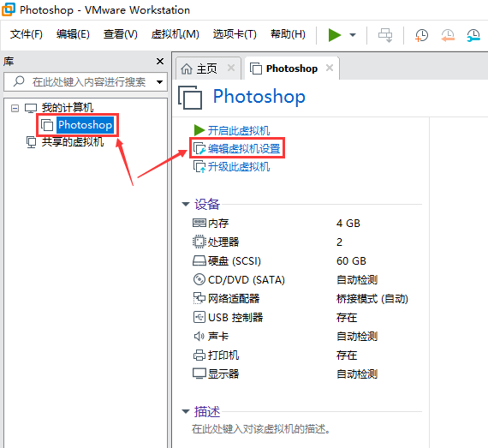Click the 4 GB memory value

point(348,224)
